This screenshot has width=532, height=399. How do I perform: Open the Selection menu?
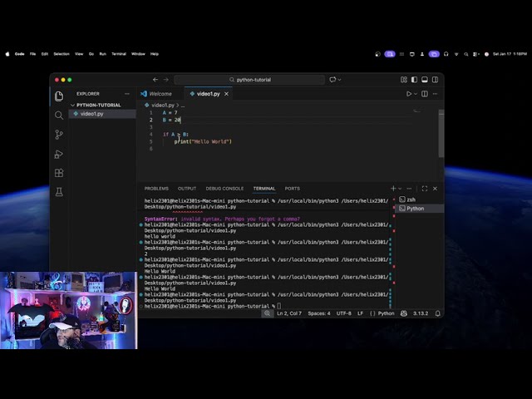click(62, 54)
